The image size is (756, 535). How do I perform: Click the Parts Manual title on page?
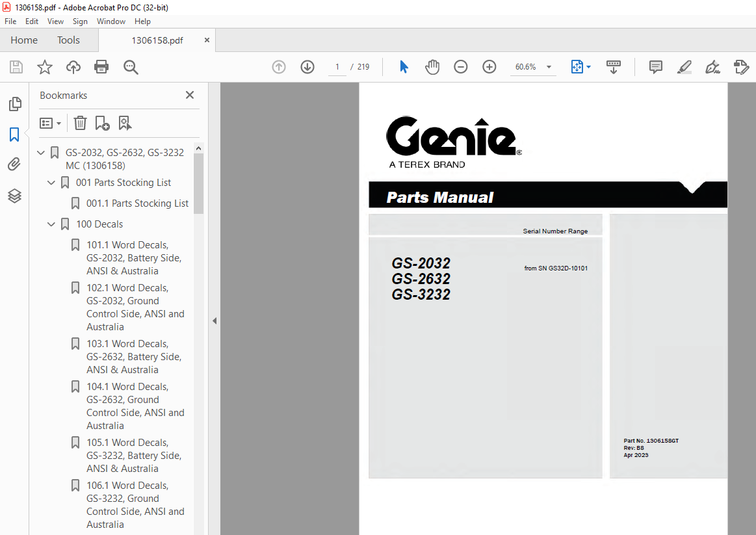pyautogui.click(x=439, y=197)
